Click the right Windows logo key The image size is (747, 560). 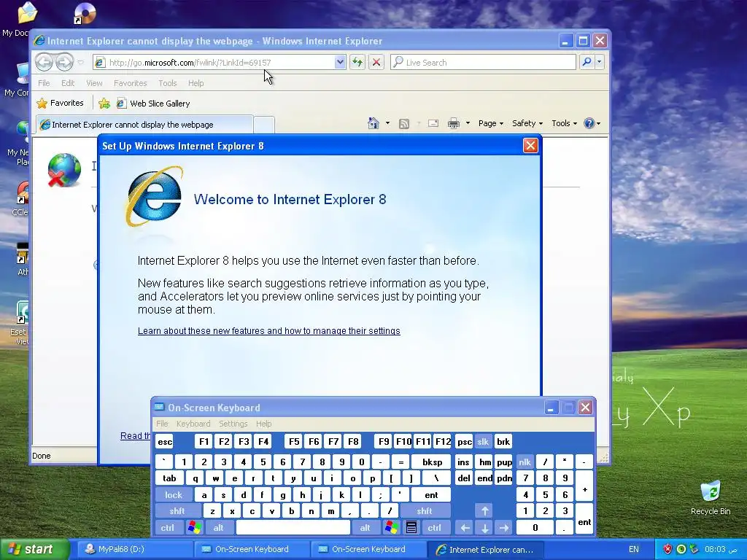coord(391,528)
